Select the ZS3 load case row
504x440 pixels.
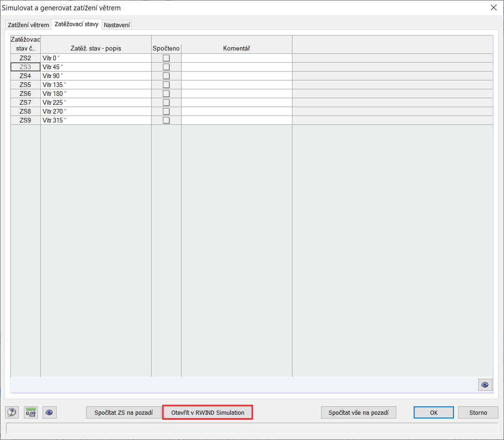(x=25, y=67)
